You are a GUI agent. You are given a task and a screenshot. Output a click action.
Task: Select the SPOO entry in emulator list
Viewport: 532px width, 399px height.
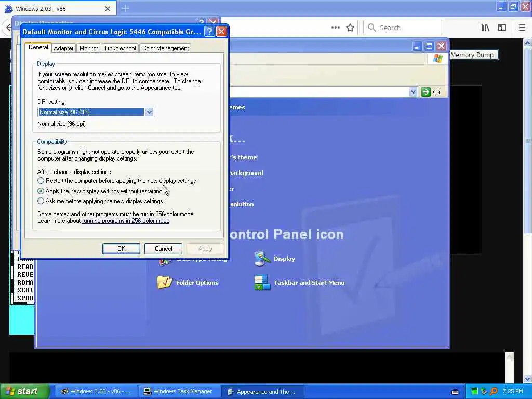pyautogui.click(x=25, y=298)
